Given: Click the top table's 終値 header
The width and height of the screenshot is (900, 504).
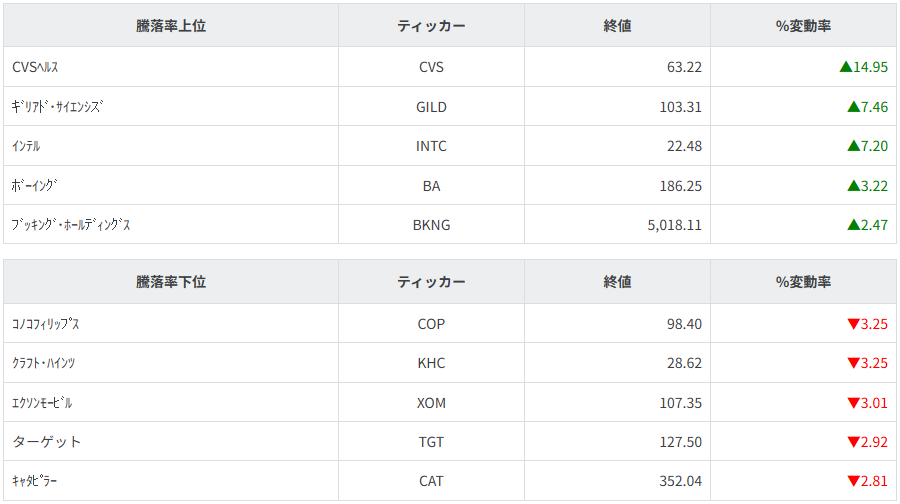Looking at the screenshot, I should 617,26.
